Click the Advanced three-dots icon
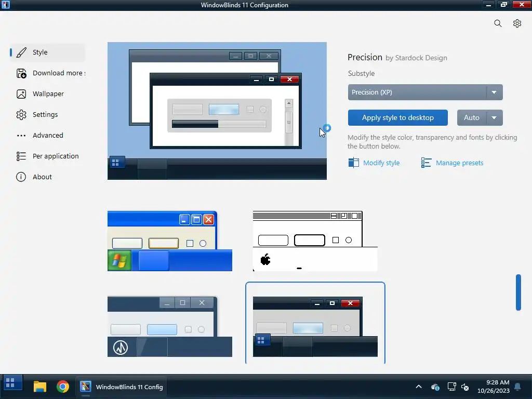The width and height of the screenshot is (532, 399). click(21, 136)
